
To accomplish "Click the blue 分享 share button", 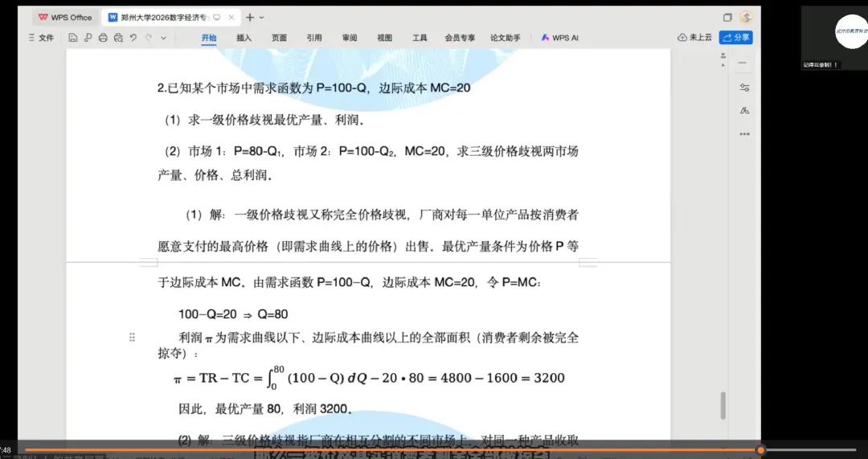I will 735,38.
